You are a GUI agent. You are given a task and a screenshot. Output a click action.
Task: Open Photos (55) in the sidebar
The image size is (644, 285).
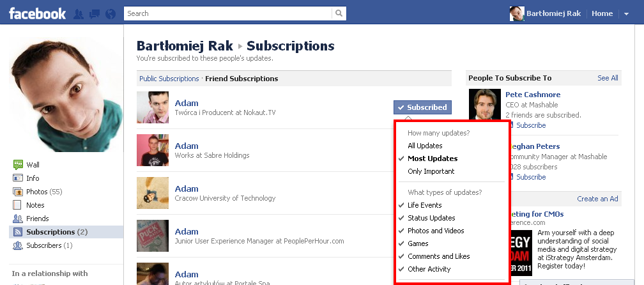click(44, 192)
